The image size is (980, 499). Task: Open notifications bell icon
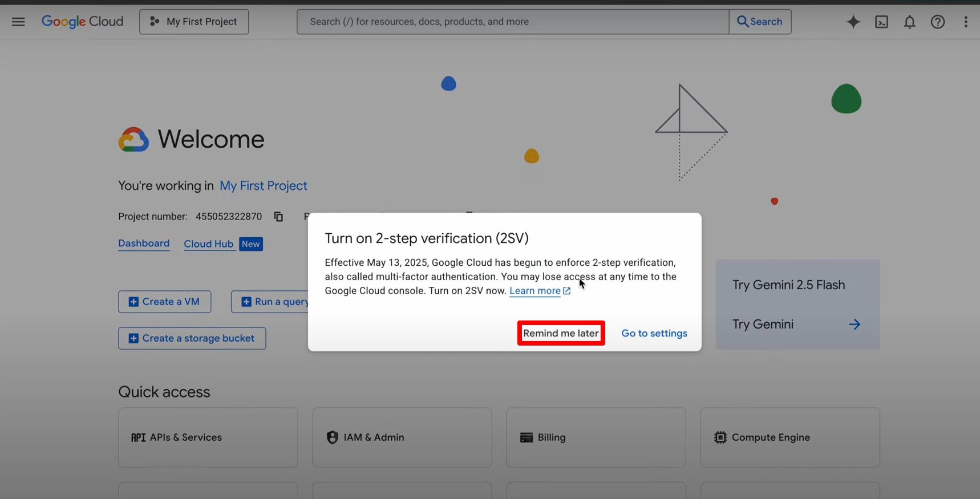[910, 22]
